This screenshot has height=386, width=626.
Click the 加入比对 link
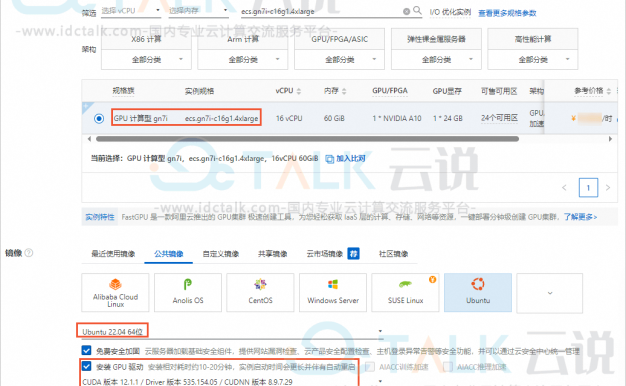[x=351, y=158]
